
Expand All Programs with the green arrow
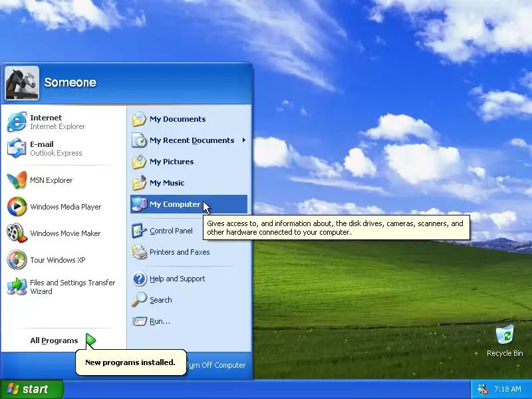pos(90,340)
